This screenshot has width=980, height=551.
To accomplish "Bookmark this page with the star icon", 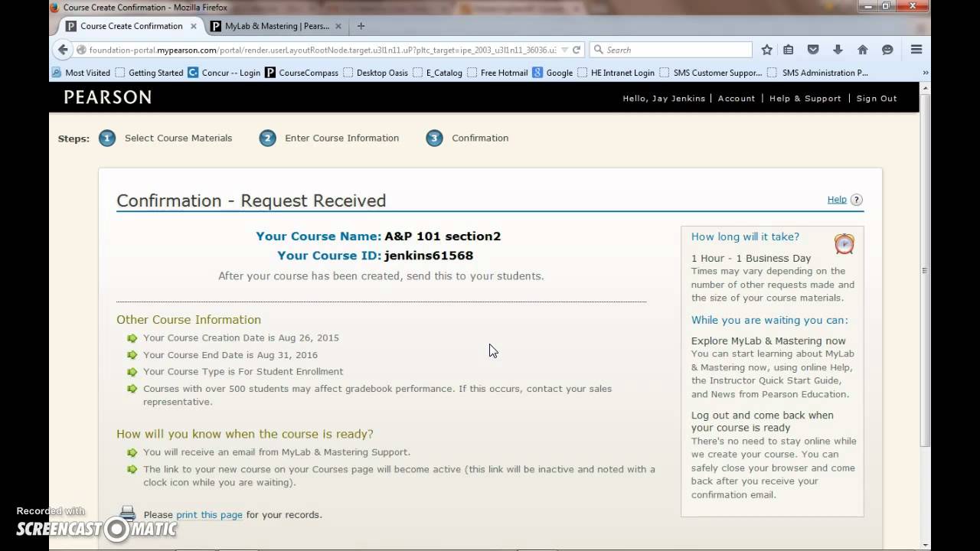I will click(x=766, y=50).
